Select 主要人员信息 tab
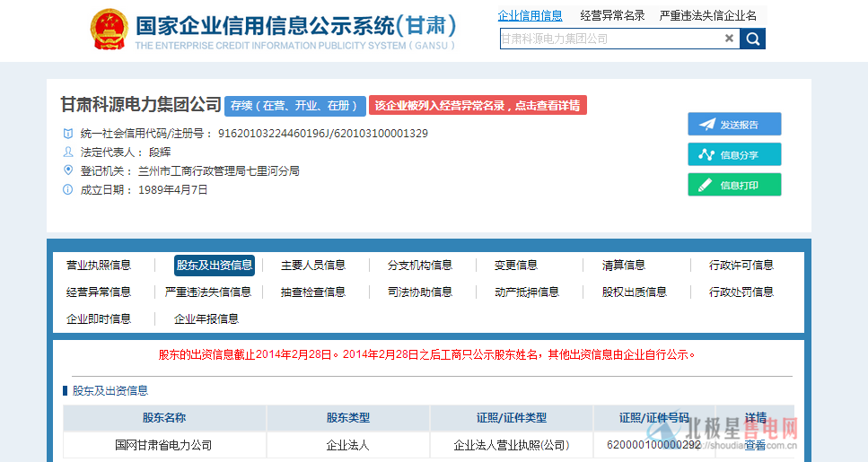868x462 pixels. point(312,266)
